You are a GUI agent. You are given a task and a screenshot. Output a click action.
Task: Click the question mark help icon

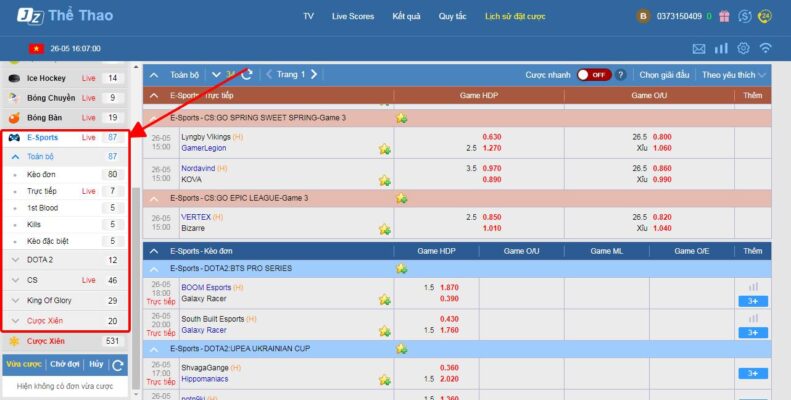(620, 75)
